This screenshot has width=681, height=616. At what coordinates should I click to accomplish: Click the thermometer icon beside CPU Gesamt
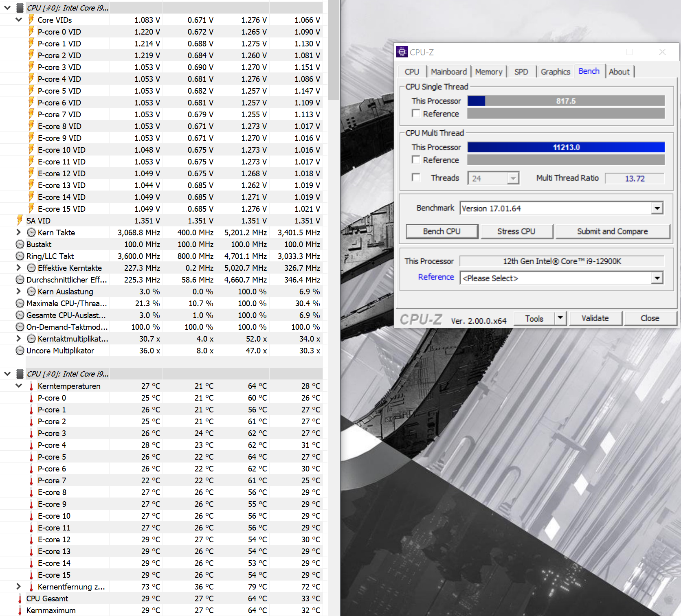(20, 598)
